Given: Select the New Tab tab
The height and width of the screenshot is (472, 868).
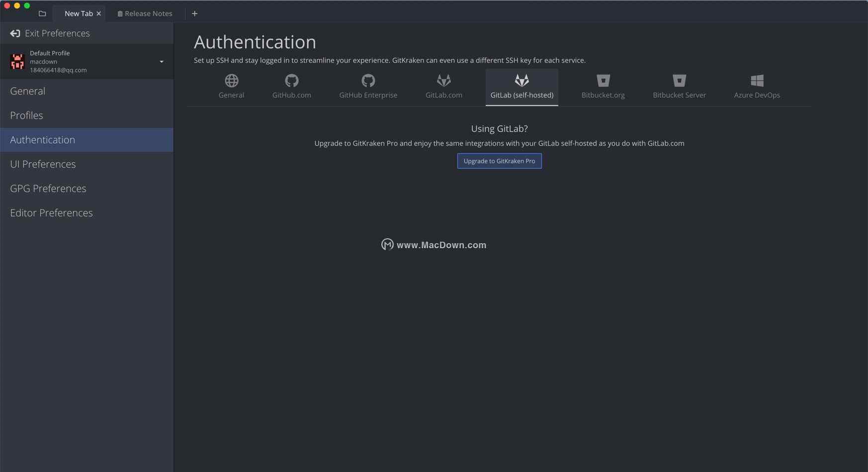Looking at the screenshot, I should tap(79, 13).
